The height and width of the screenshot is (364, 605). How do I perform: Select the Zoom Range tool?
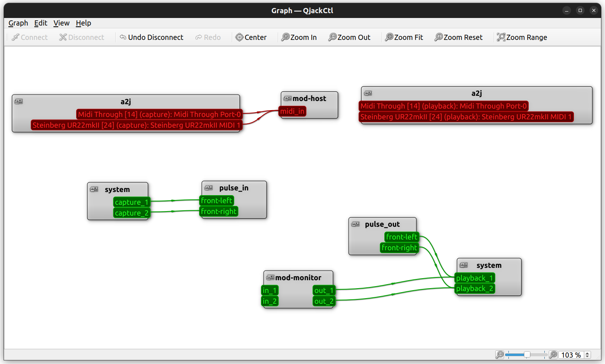[522, 37]
